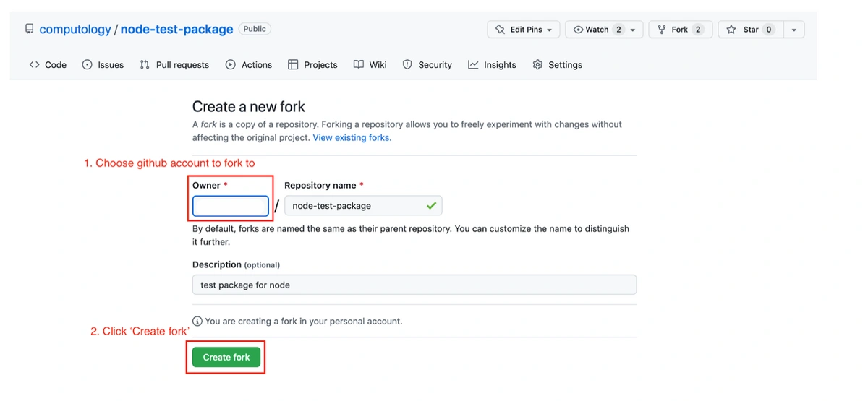
Task: Click the eye icon on Watch button
Action: pyautogui.click(x=578, y=30)
